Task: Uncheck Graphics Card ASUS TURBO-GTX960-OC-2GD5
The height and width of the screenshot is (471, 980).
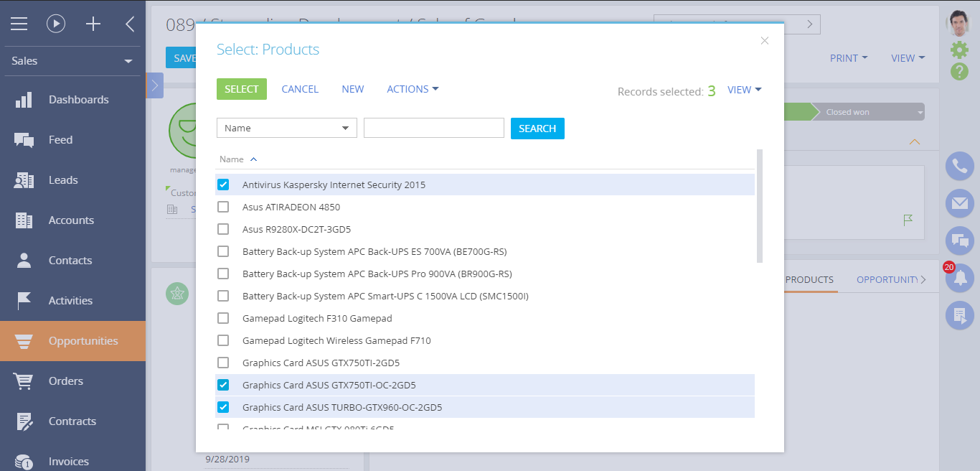Action: tap(223, 407)
